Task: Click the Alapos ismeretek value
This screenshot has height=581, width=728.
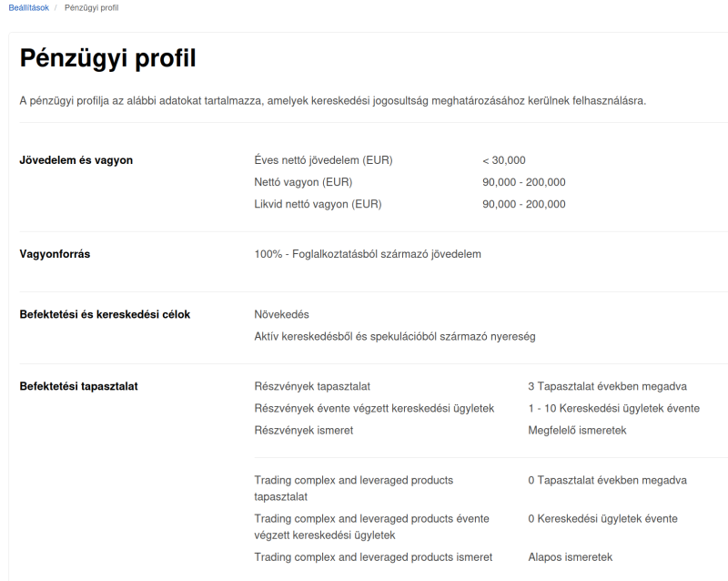Action: point(570,556)
